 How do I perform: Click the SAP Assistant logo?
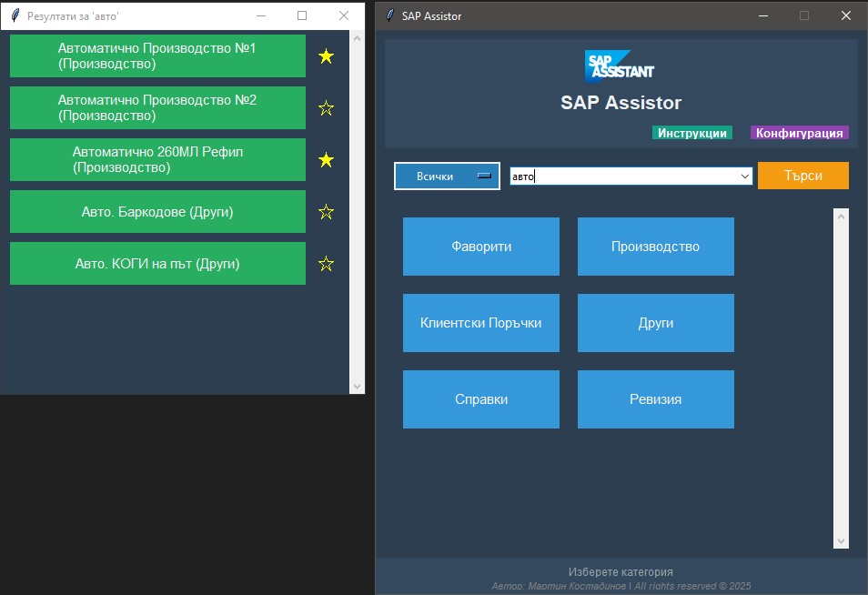(x=620, y=66)
